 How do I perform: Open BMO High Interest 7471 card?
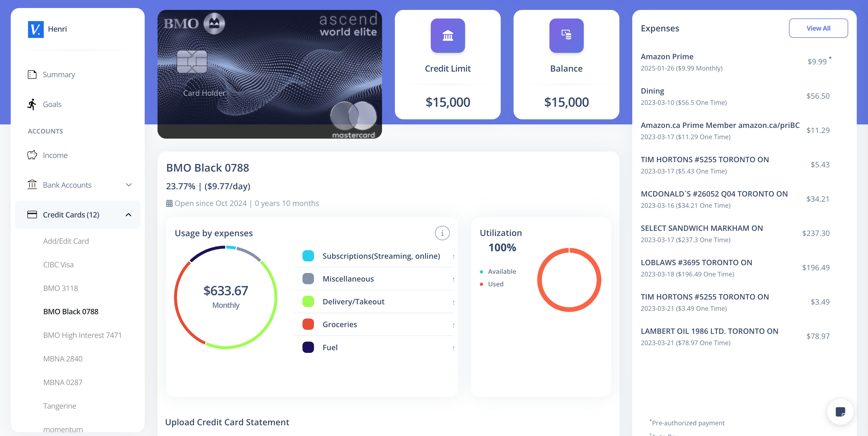(83, 335)
